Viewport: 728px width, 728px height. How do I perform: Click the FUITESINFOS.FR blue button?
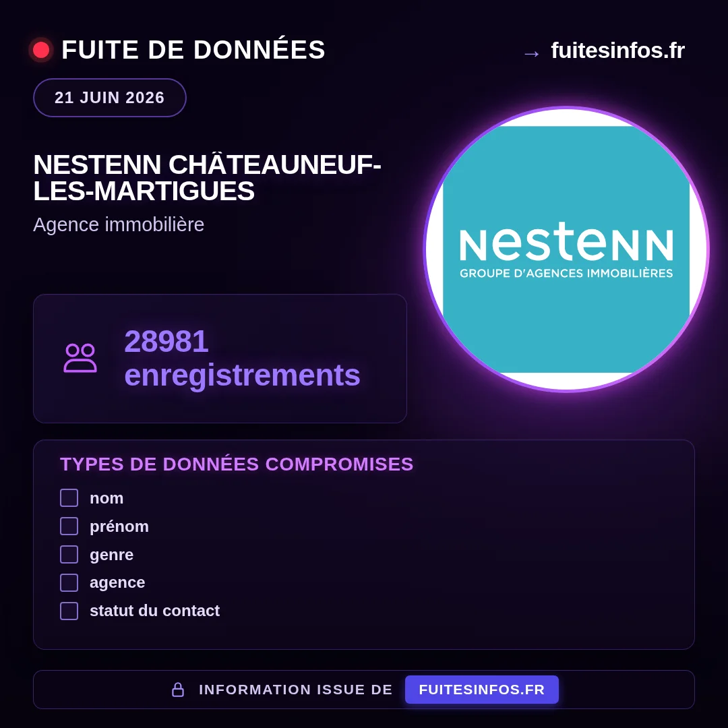482,690
